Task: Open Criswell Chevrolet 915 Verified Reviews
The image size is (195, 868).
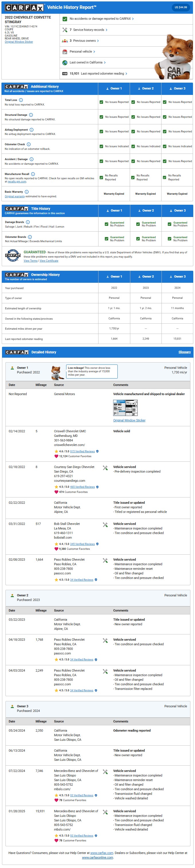Action: [x=82, y=451]
